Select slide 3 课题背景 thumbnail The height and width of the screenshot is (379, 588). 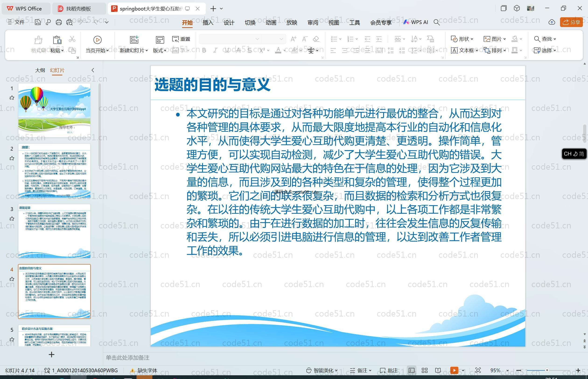pos(54,231)
